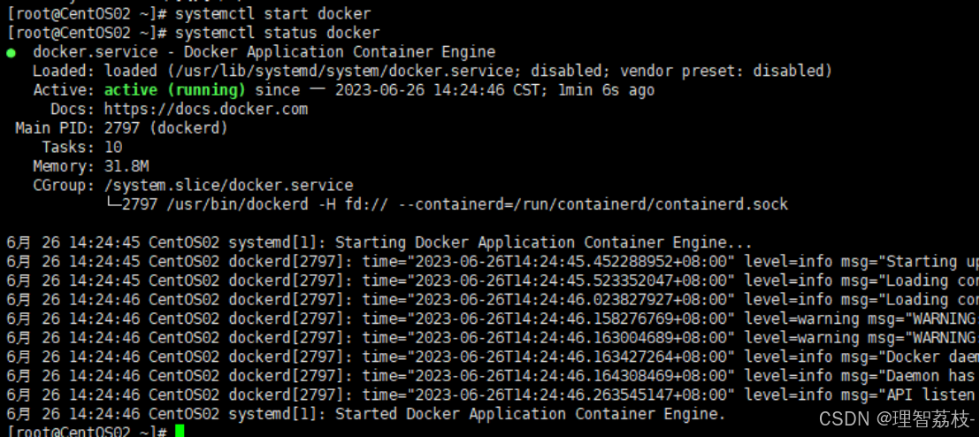Select the /system.slice/docker.service CGroup path
980x437 pixels.
pos(228,186)
